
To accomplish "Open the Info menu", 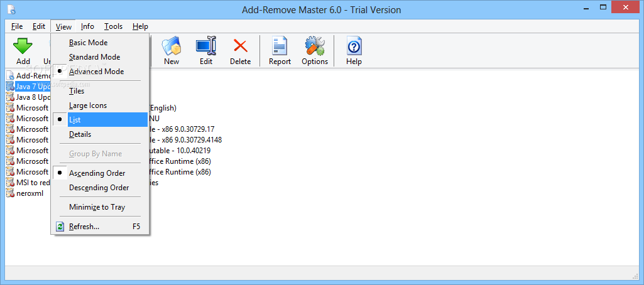I will click(87, 26).
